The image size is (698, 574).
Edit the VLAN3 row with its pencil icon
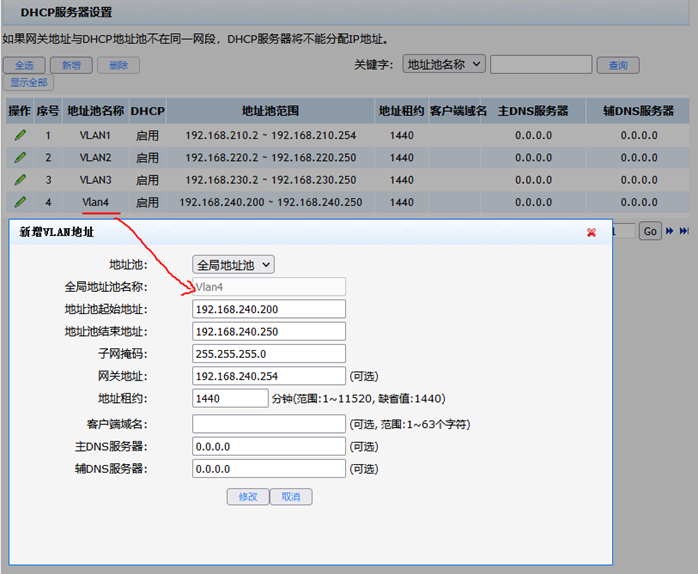pyautogui.click(x=20, y=179)
